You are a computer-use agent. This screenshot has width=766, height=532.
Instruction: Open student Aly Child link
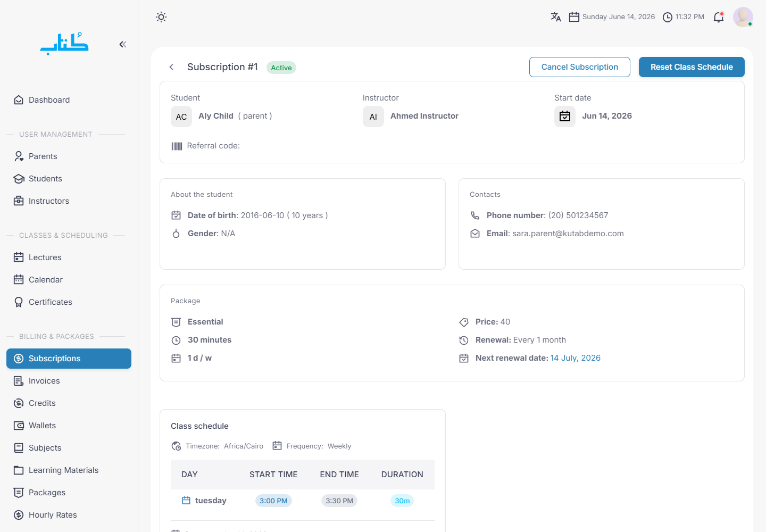click(216, 116)
